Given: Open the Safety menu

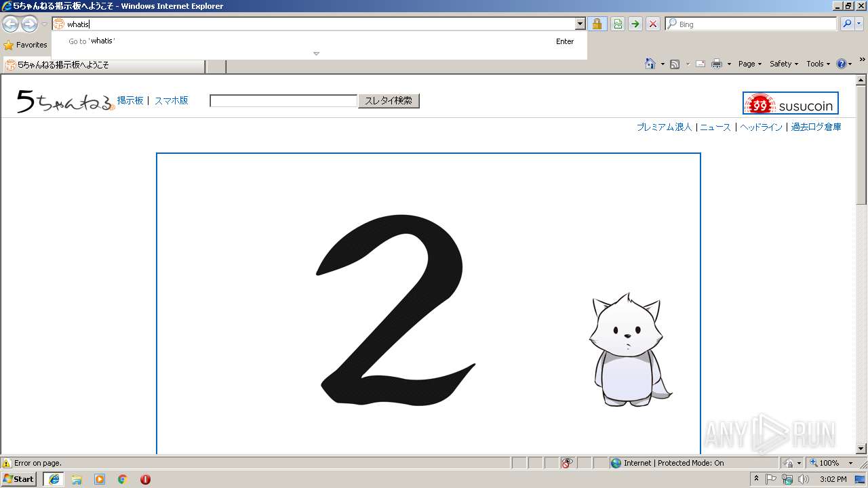Looking at the screenshot, I should (x=783, y=64).
